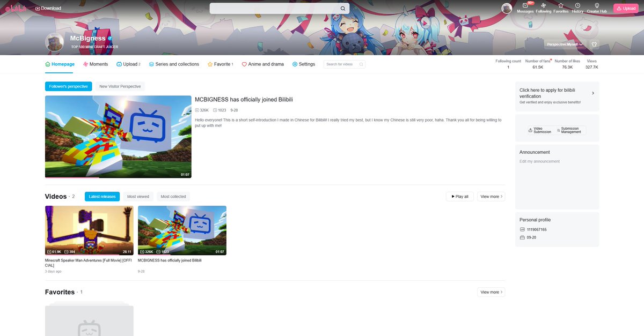Open History clock icon
The image size is (644, 336).
[x=577, y=5]
